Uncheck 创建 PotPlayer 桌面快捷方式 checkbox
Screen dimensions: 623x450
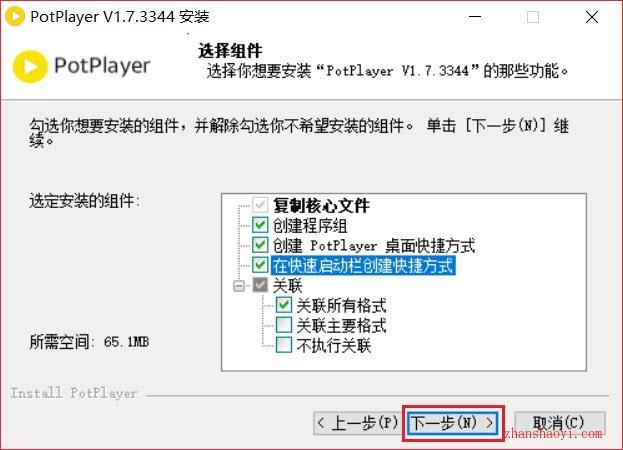pos(260,245)
